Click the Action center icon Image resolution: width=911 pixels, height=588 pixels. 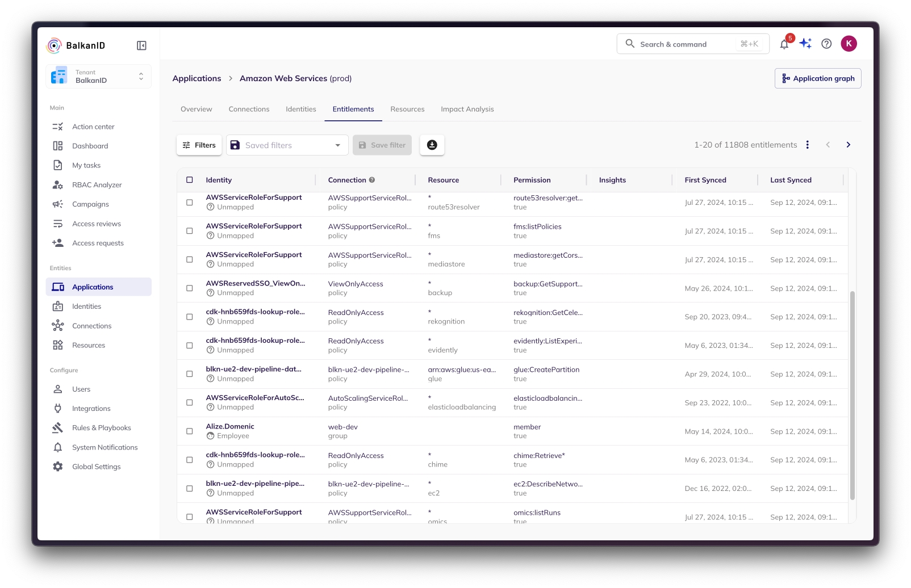(x=58, y=127)
